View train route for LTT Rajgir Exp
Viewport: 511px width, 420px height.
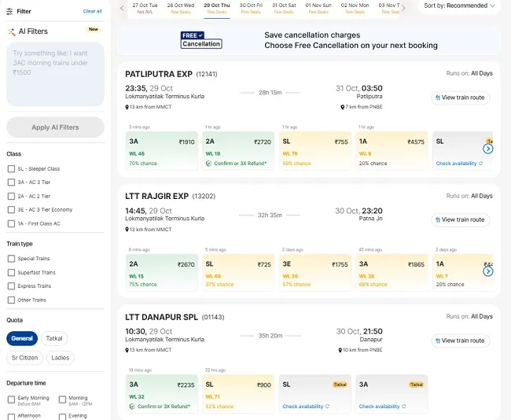point(461,219)
